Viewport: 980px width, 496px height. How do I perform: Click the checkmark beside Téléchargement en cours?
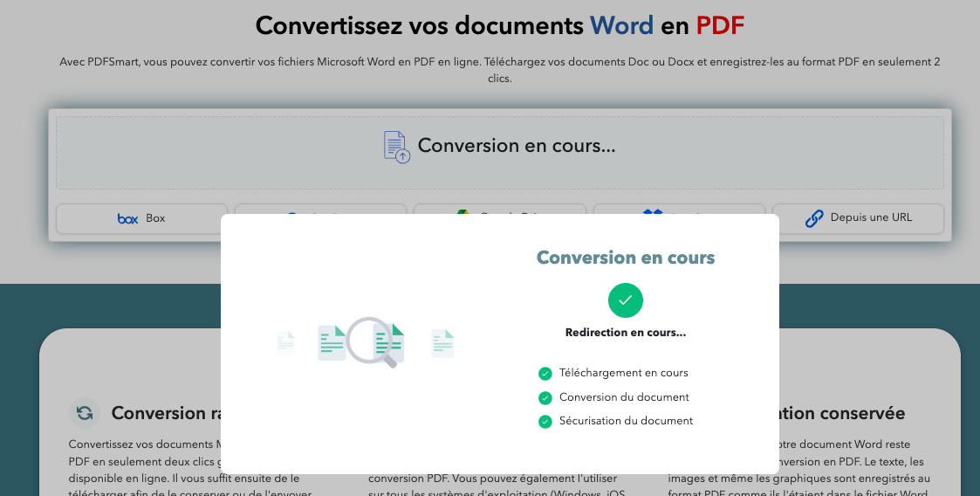[x=545, y=374]
